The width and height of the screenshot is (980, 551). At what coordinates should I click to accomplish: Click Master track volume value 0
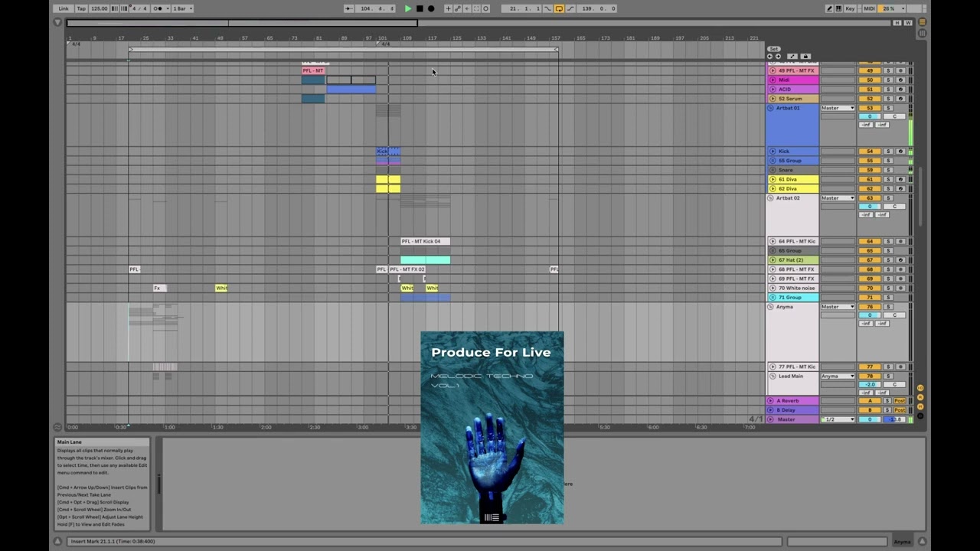pyautogui.click(x=870, y=419)
